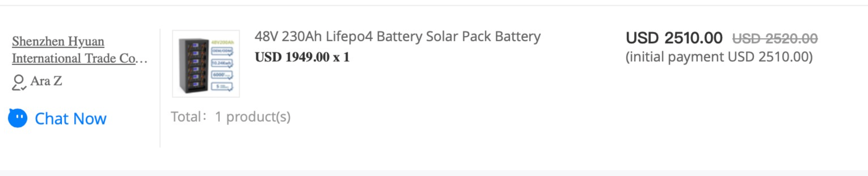
Task: Open the 48V 230Ah Lifepo4 Battery product title
Action: (398, 37)
